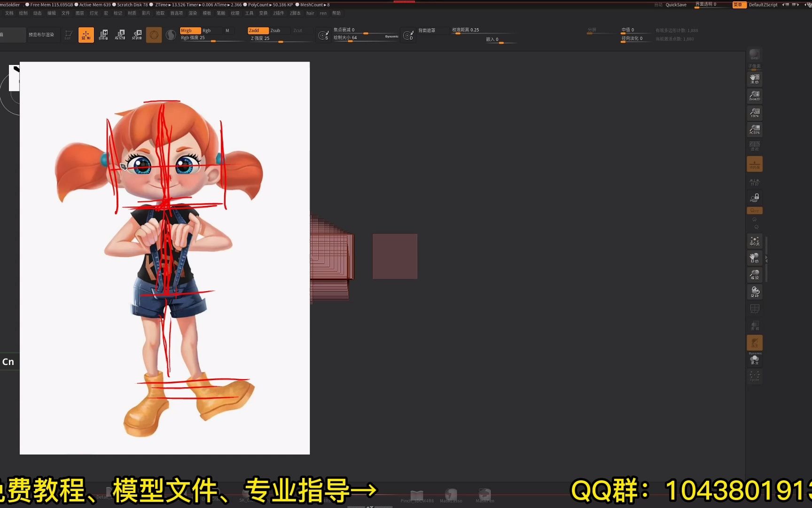
Task: Open the 灯光 (Light) menu
Action: (94, 13)
